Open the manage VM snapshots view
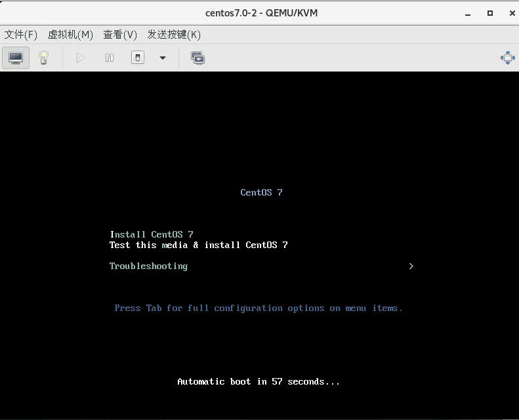Viewport: 519px width, 420px height. tap(197, 58)
